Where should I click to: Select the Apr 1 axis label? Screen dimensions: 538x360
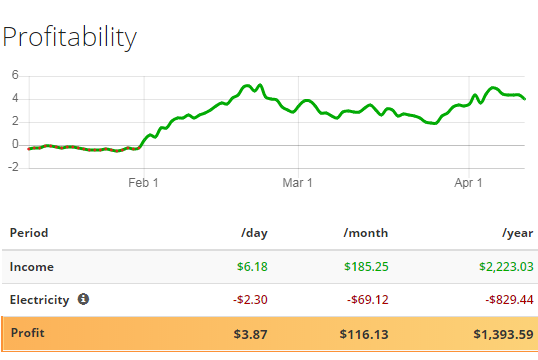coord(468,183)
